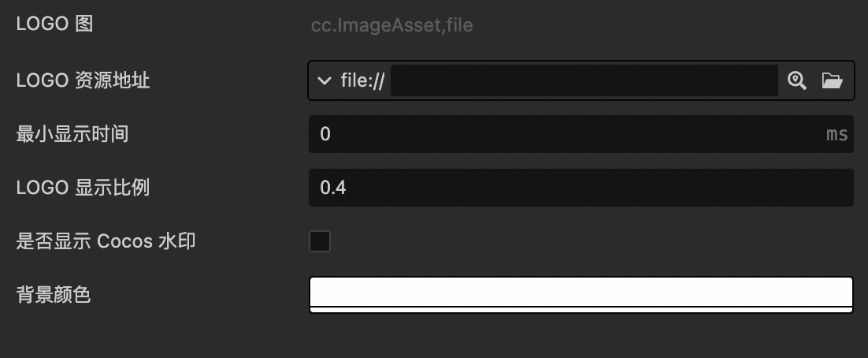Select the LOGO 资源地址 label

pos(83,80)
